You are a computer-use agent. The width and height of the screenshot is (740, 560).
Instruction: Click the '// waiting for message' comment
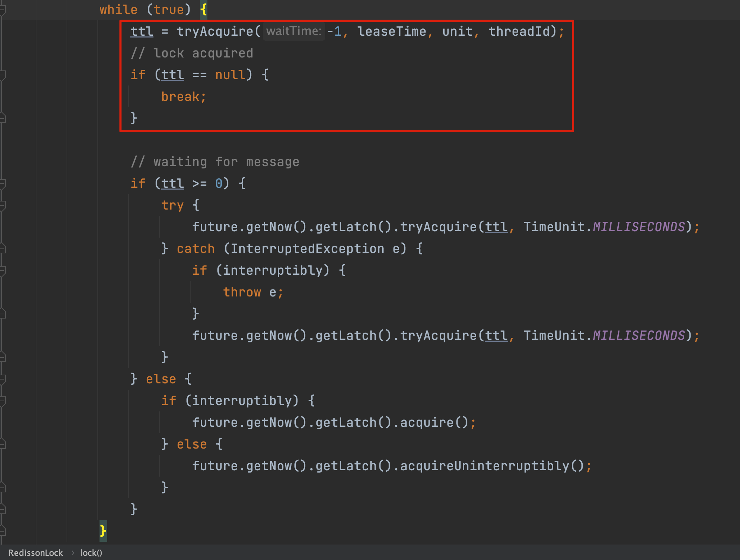pyautogui.click(x=215, y=162)
